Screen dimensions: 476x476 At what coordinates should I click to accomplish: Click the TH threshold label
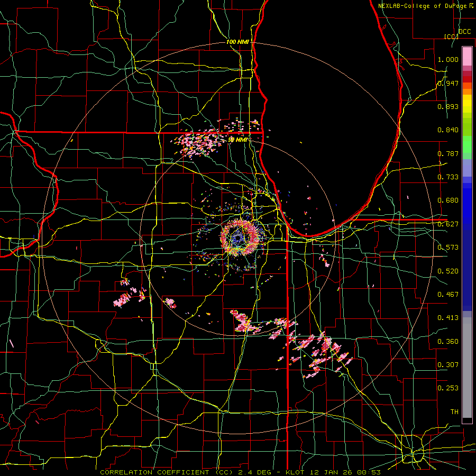pyautogui.click(x=454, y=412)
